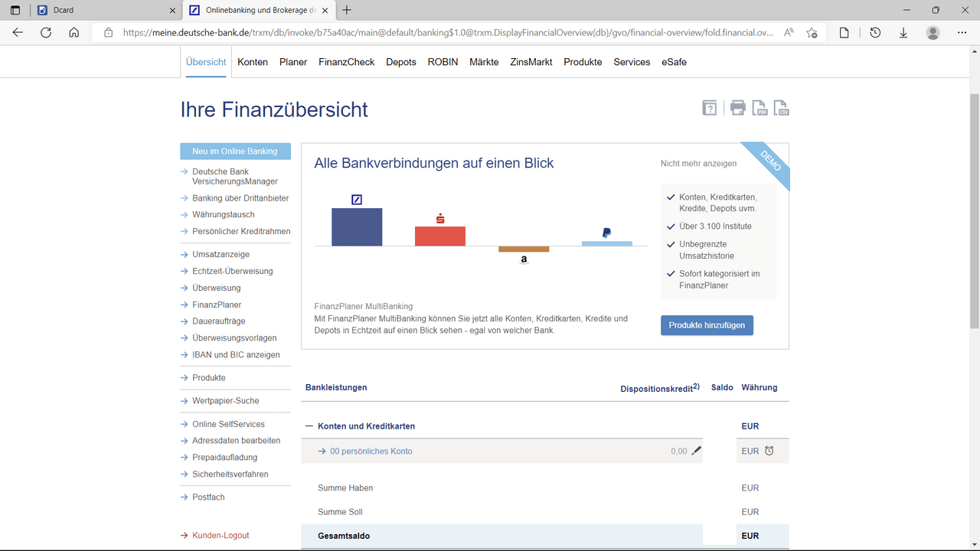Open the browser profile avatar
Viewport: 980px width, 551px height.
933,33
